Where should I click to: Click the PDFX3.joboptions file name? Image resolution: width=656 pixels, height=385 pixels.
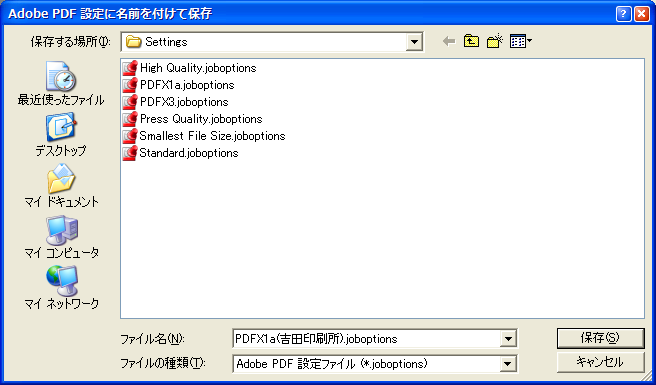click(x=184, y=102)
